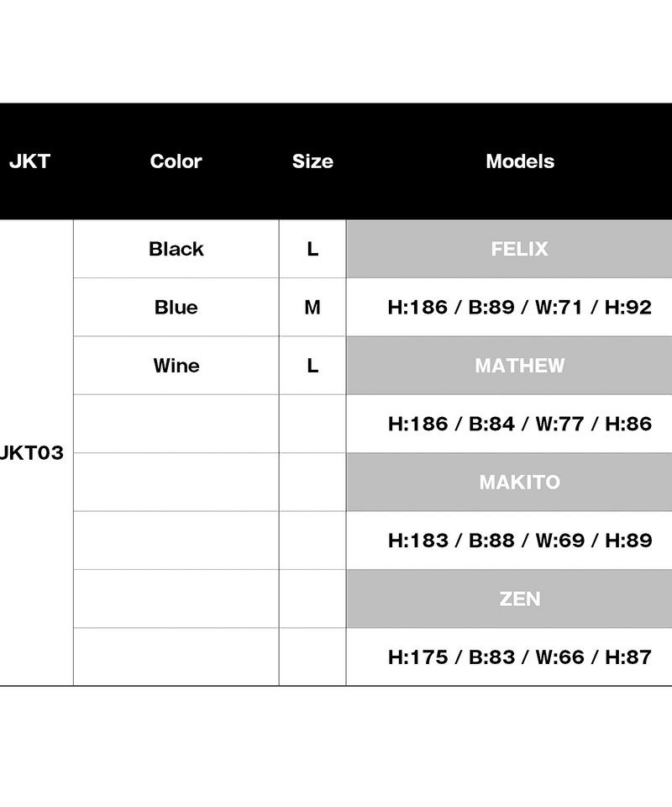Click the JKT03 row label
The height and width of the screenshot is (807, 672).
[34, 453]
